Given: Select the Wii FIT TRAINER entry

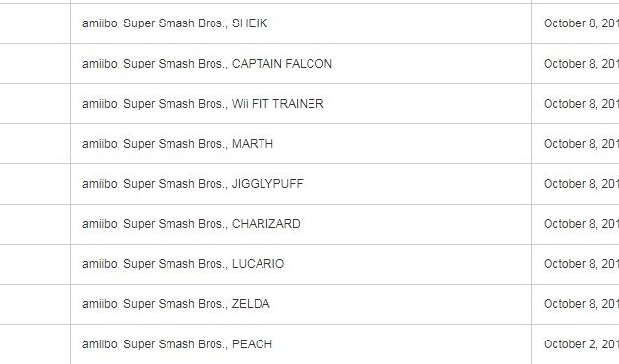Looking at the screenshot, I should (x=203, y=104).
